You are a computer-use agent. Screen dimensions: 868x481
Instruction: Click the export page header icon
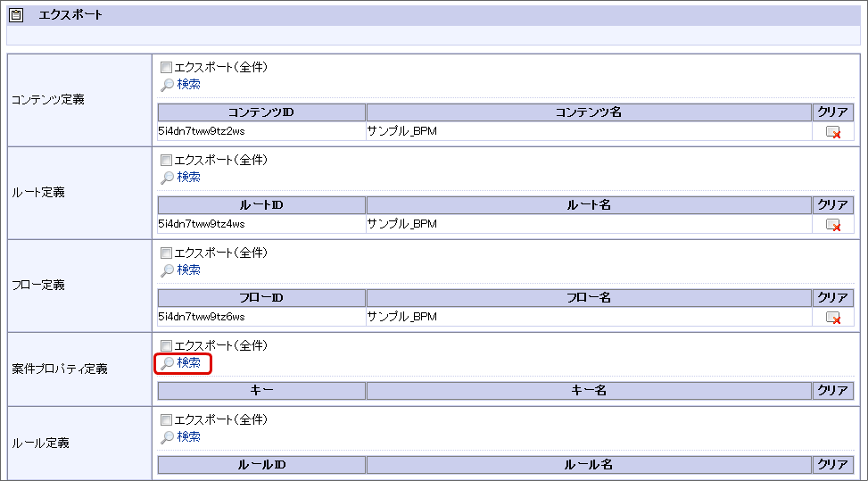(x=16, y=15)
